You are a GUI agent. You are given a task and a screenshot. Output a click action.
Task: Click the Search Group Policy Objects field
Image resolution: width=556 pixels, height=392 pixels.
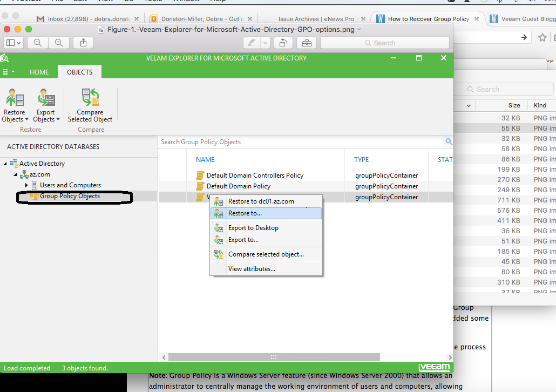300,142
